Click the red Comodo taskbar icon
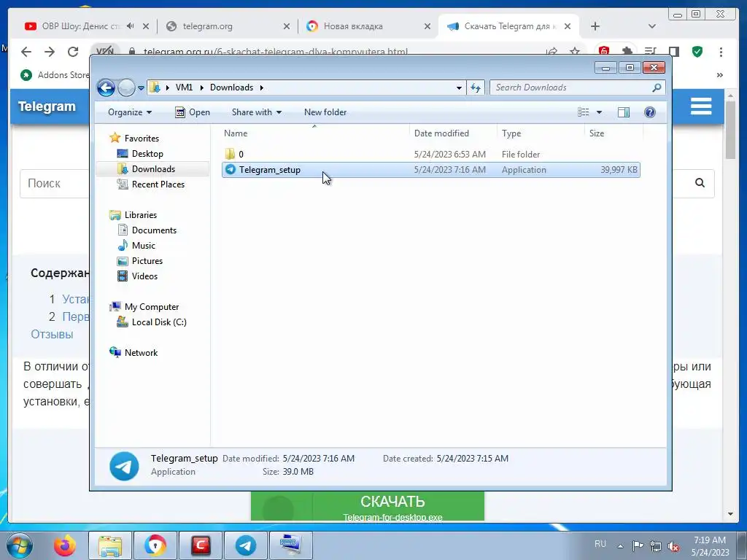 coord(201,545)
